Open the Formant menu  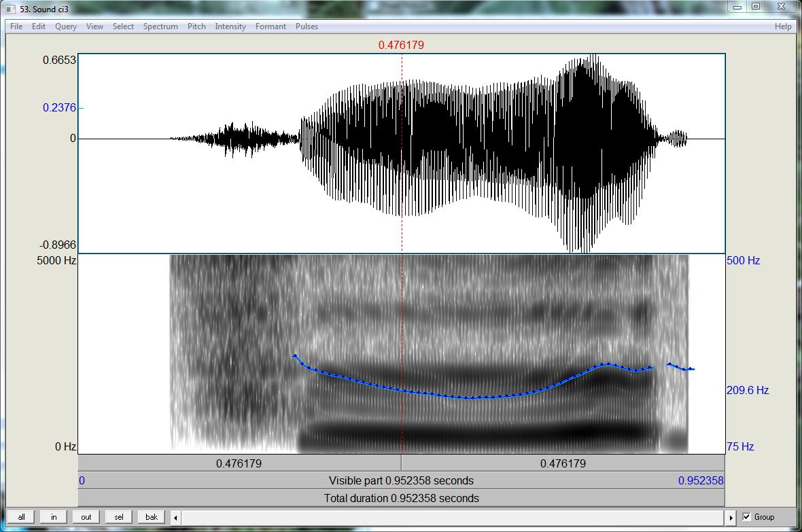271,26
